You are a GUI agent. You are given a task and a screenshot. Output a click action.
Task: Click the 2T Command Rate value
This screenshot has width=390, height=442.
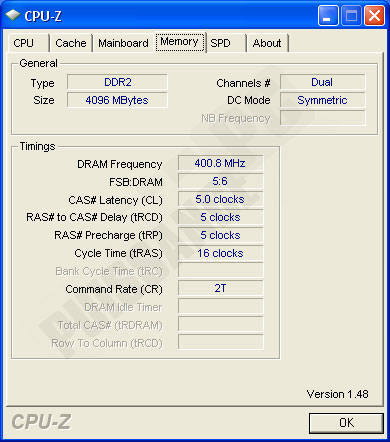tap(220, 288)
